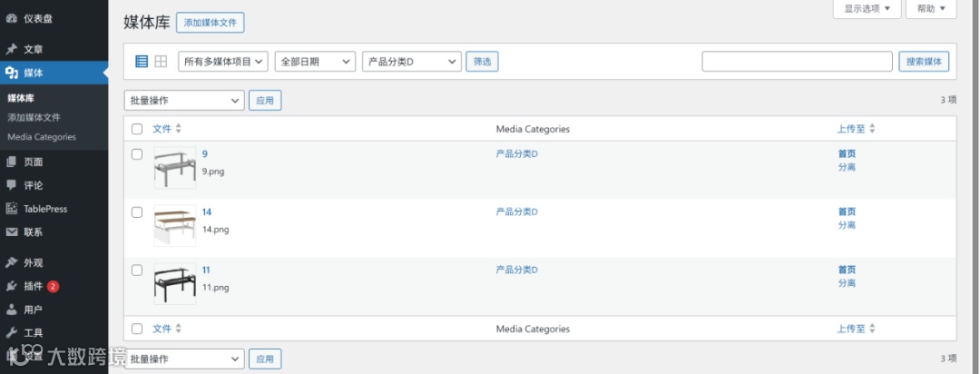Image resolution: width=980 pixels, height=374 pixels.
Task: Click the 评论 comments icon
Action: (11, 185)
